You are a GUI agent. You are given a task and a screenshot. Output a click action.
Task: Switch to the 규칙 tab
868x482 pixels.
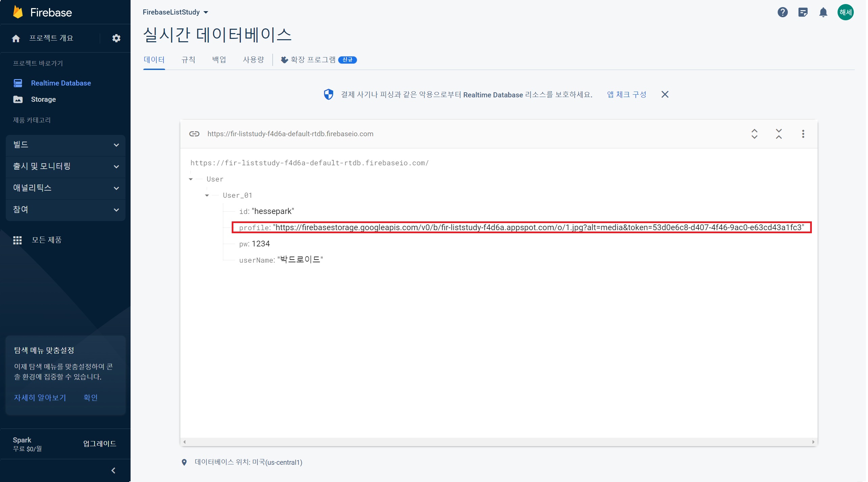coord(188,60)
